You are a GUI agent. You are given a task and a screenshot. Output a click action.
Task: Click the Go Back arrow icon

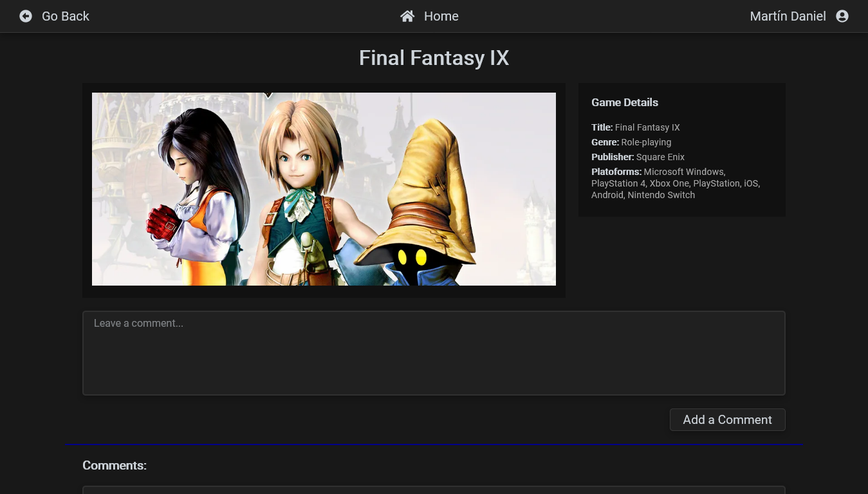[26, 16]
